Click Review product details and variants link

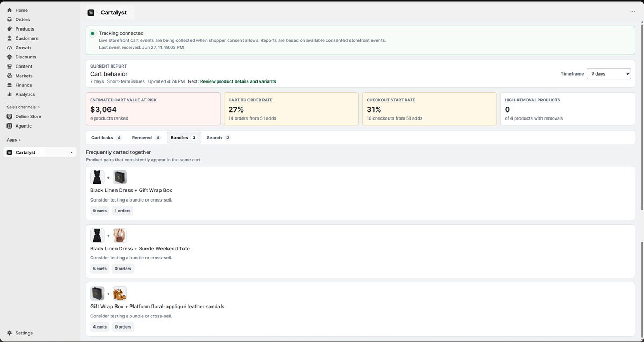(238, 81)
